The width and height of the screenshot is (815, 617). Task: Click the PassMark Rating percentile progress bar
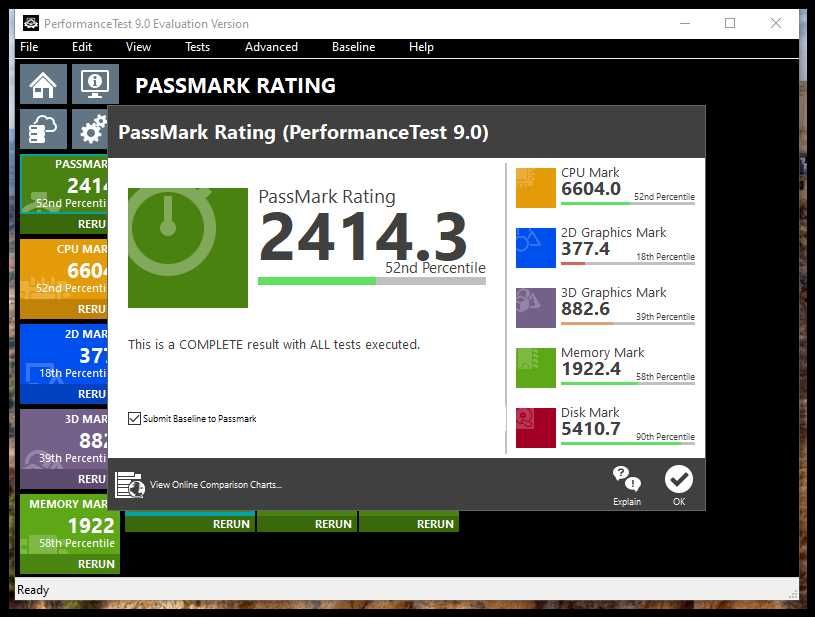[372, 281]
